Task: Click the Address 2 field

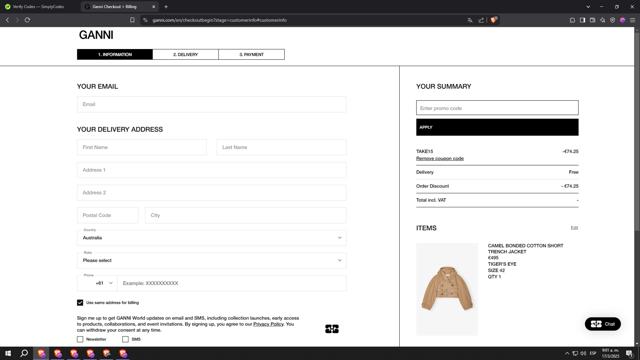Action: [211, 193]
